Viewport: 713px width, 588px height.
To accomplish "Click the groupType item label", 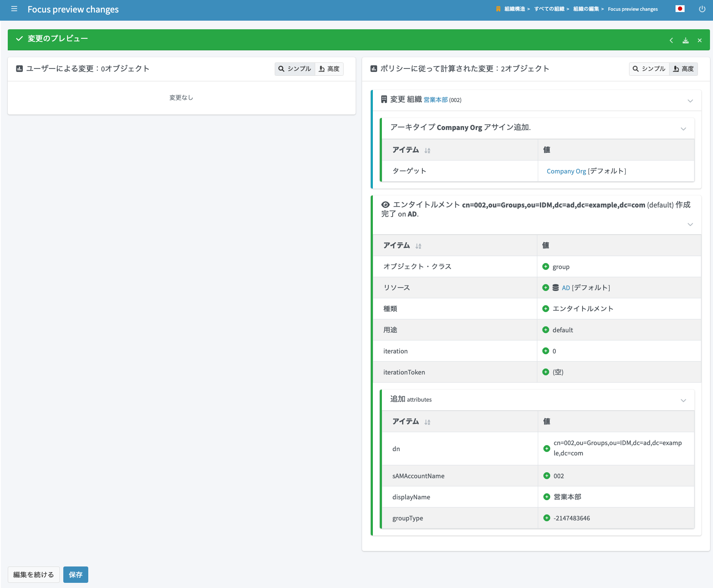I will coord(407,518).
